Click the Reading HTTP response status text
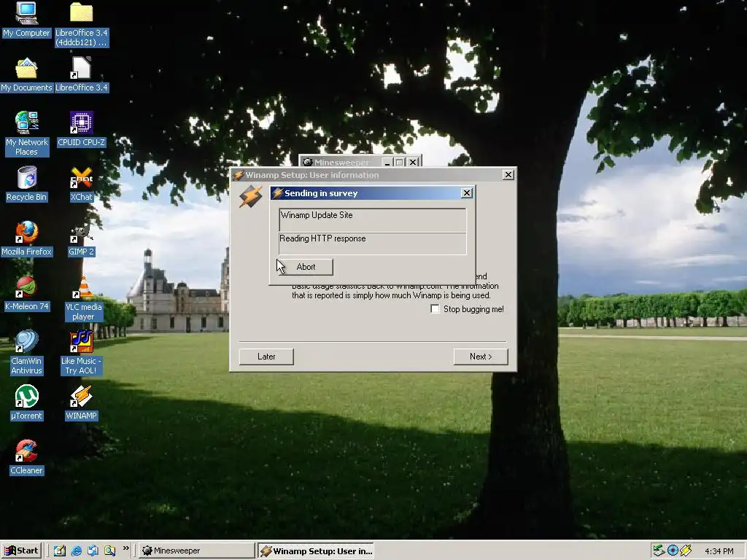The image size is (747, 560). (322, 238)
